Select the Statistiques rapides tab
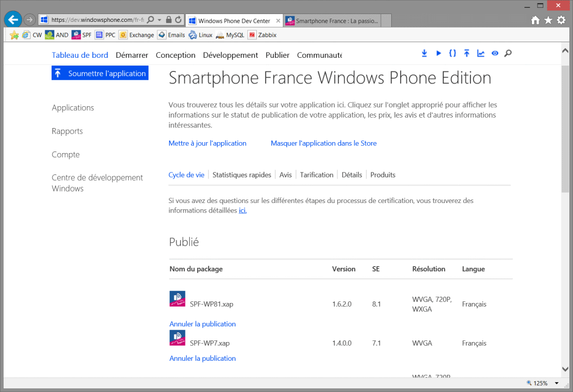The height and width of the screenshot is (392, 573). (242, 175)
